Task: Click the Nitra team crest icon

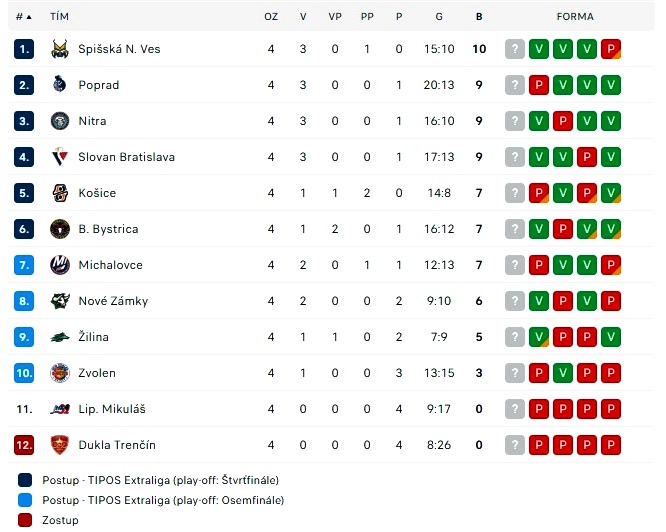Action: click(x=60, y=121)
